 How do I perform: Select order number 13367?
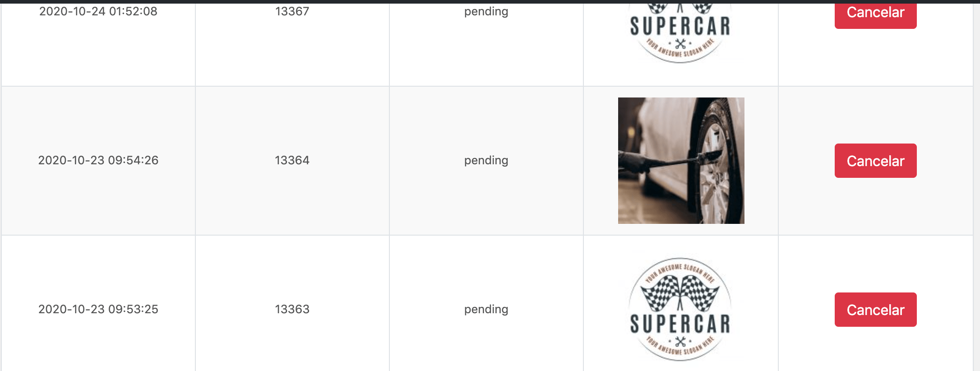[292, 11]
